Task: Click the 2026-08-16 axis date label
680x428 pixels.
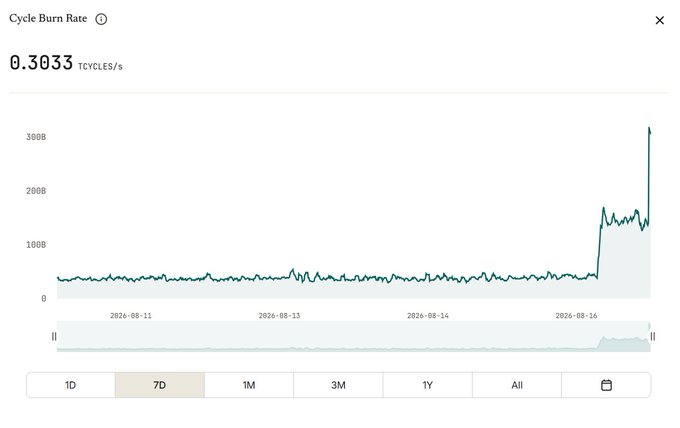Action: [x=576, y=316]
